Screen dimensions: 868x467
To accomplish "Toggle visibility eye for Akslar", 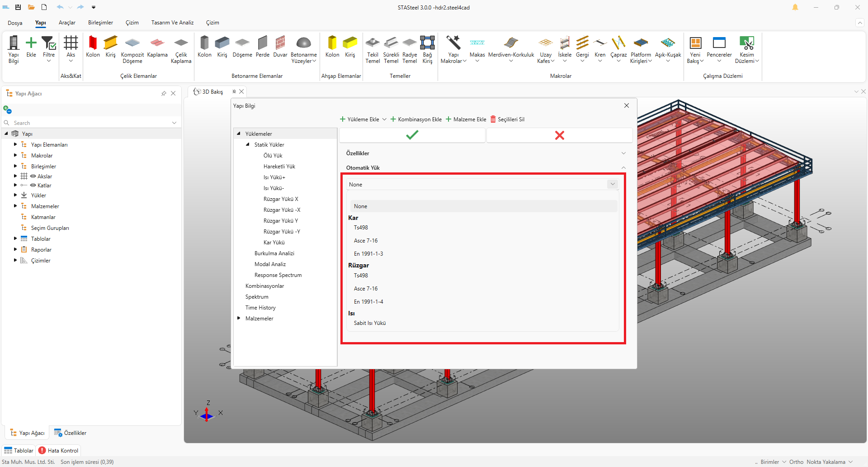I will pyautogui.click(x=33, y=176).
